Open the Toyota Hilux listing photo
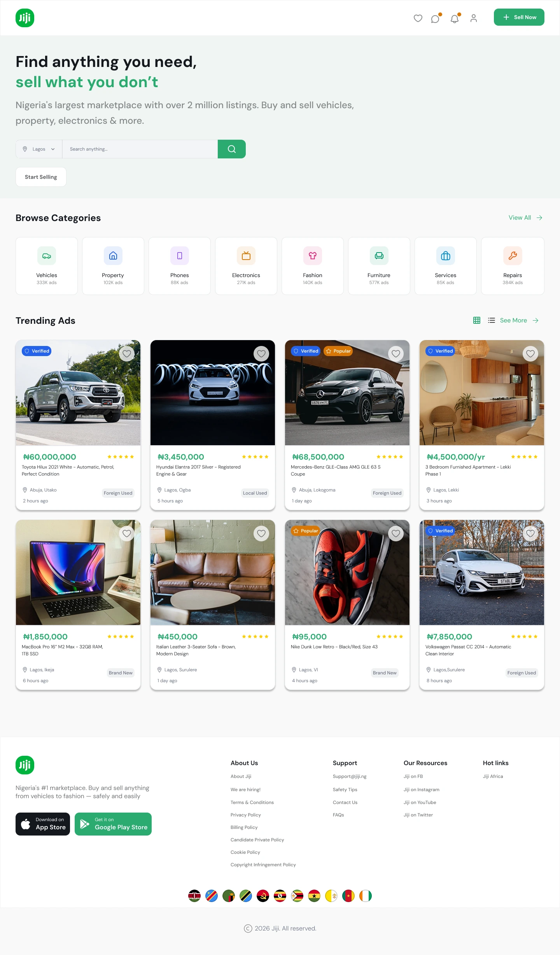The image size is (560, 955). pyautogui.click(x=78, y=393)
